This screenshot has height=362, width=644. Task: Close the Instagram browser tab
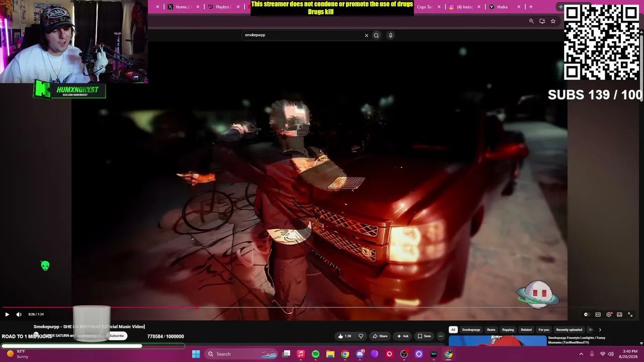(478, 7)
